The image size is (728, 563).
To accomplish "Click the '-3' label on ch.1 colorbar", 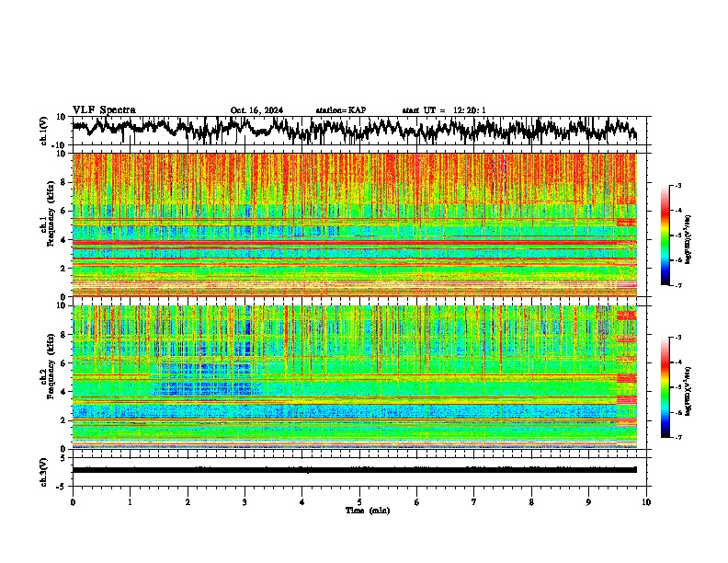I will [677, 185].
